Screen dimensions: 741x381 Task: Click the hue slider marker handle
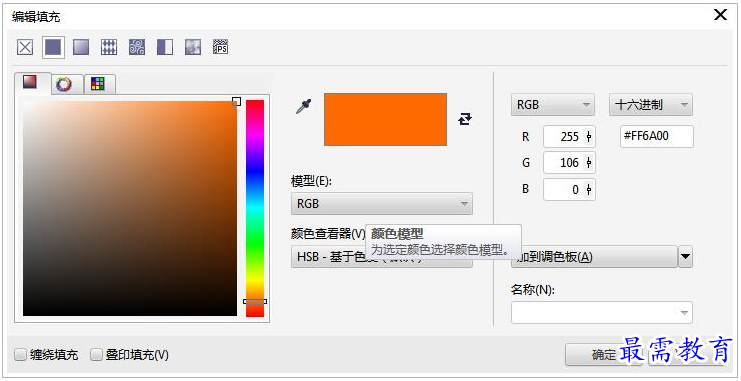point(255,302)
